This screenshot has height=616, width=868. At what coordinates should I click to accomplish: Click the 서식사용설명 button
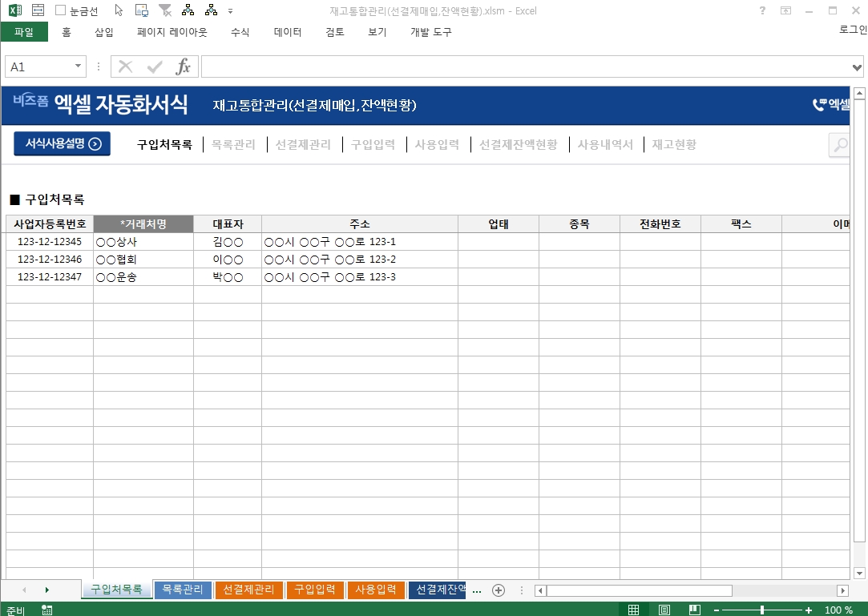point(62,144)
